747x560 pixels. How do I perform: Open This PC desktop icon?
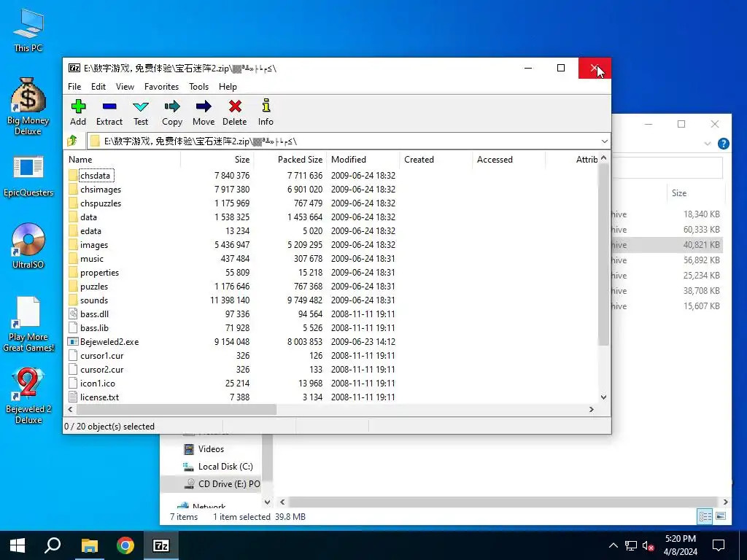coord(28,30)
